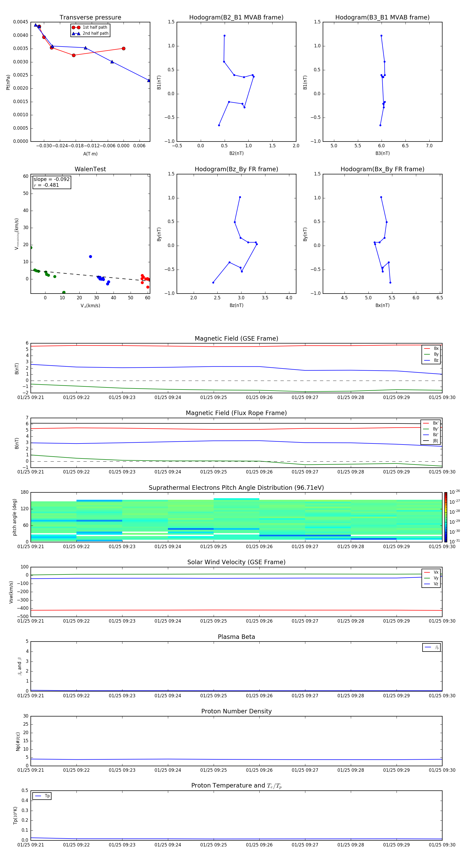Click the 'Tp' legend box in the Proton Temperature plot

click(x=42, y=796)
